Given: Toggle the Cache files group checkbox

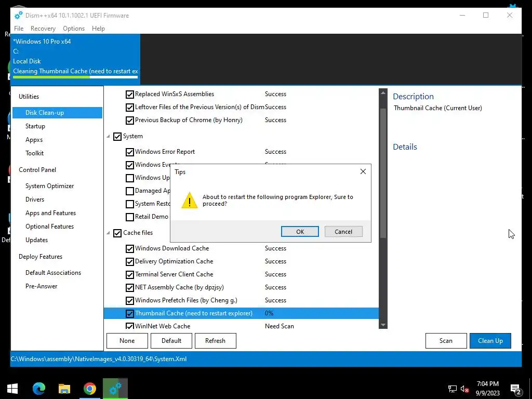Looking at the screenshot, I should pos(117,233).
